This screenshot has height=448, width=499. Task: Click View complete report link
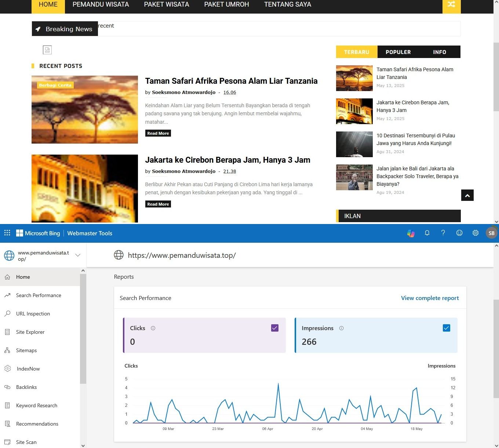430,298
